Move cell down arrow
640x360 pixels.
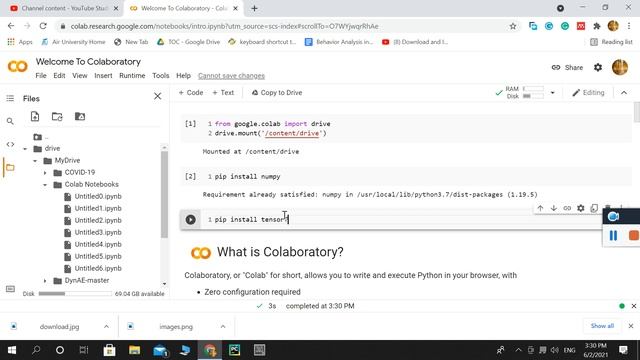pyautogui.click(x=553, y=208)
